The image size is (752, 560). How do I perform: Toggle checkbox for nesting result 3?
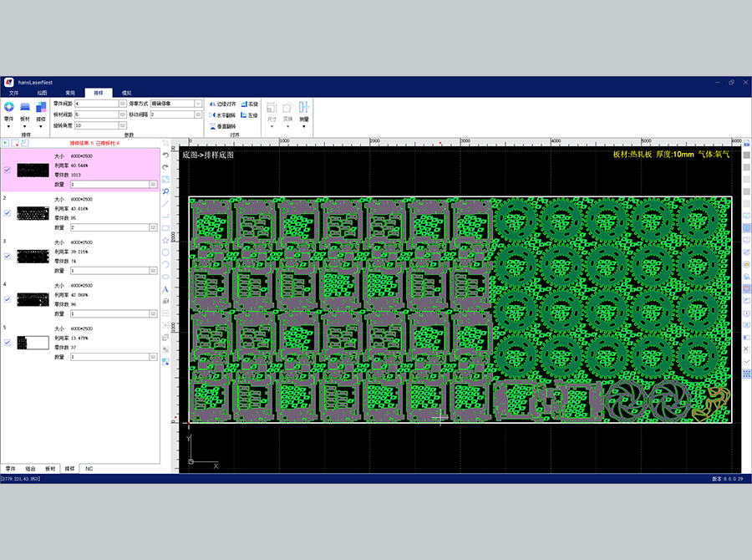pos(8,257)
